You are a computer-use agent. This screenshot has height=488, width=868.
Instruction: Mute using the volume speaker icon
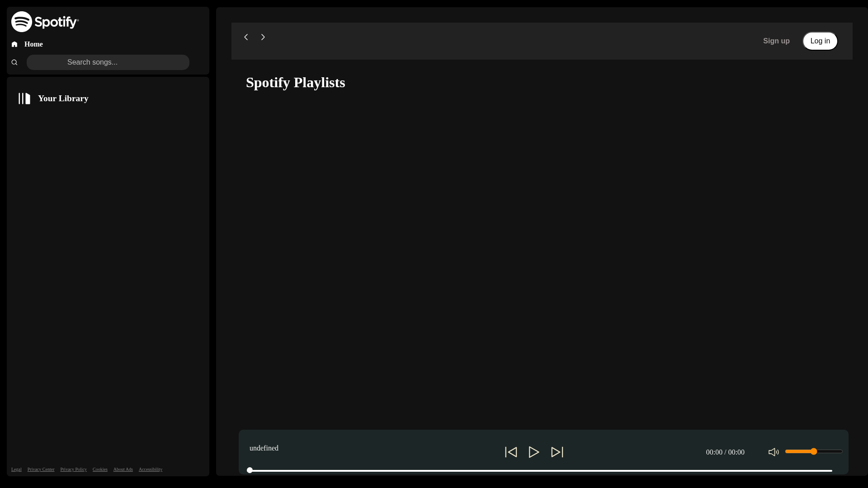coord(774,452)
